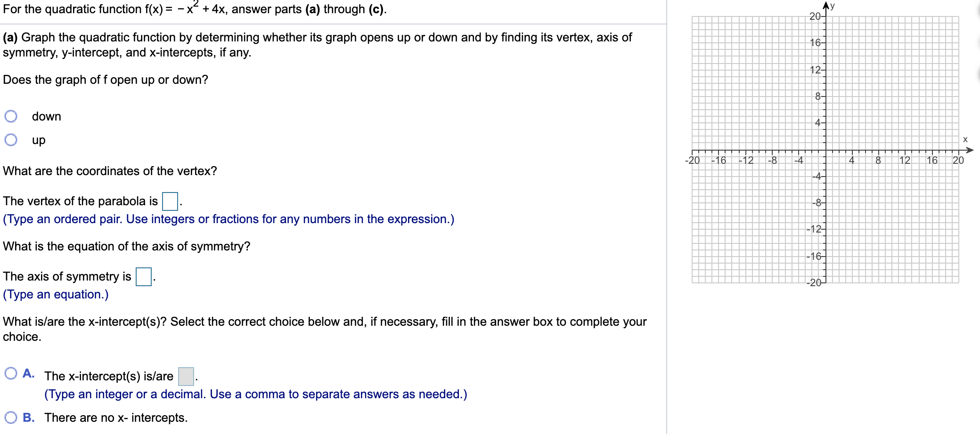This screenshot has width=980, height=434.
Task: Select the "down" radio button
Action: (x=12, y=116)
